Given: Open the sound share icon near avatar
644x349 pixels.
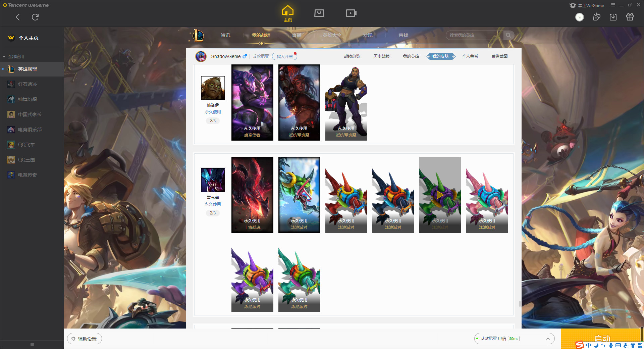Looking at the screenshot, I should tap(596, 17).
